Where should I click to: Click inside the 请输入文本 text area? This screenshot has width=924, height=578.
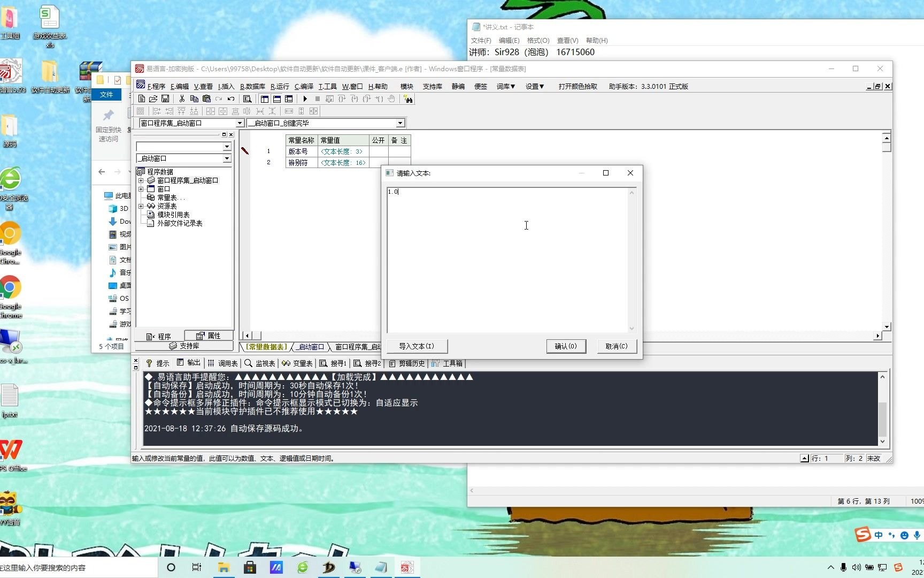(507, 260)
